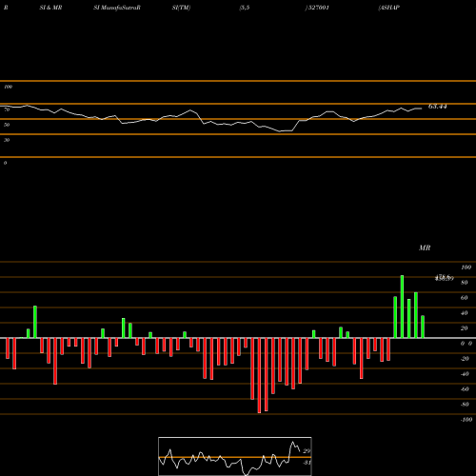The height and width of the screenshot is (476, 476).
Task: Click the MR panel title label
Action: pos(425,248)
